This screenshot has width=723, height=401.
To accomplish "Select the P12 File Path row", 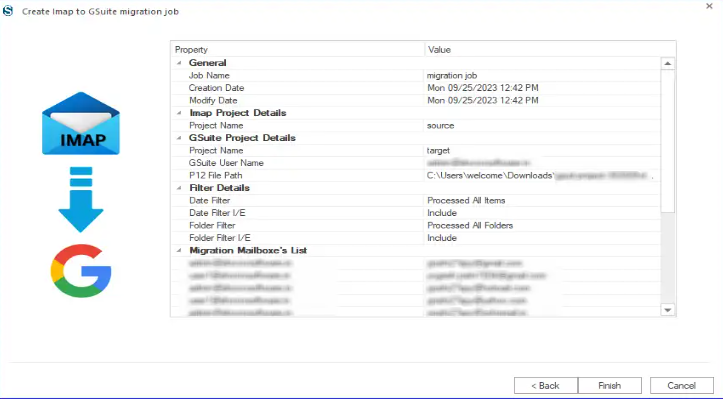I will click(x=416, y=175).
